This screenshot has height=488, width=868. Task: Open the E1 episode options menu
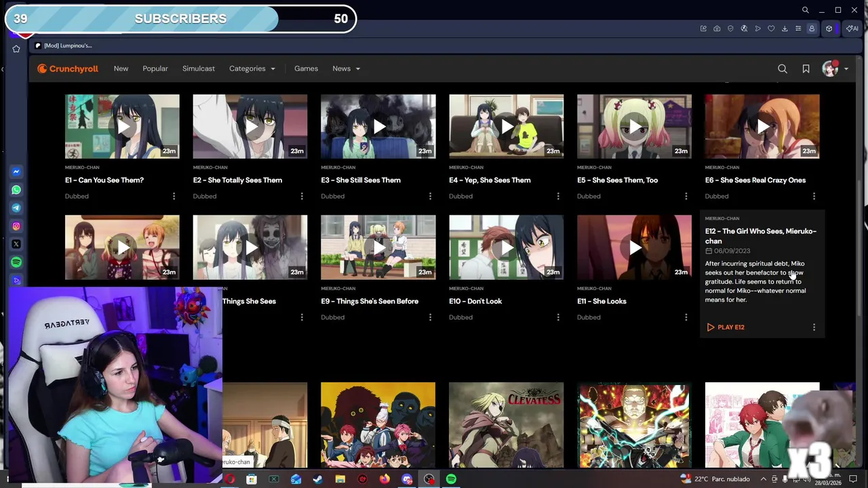174,197
